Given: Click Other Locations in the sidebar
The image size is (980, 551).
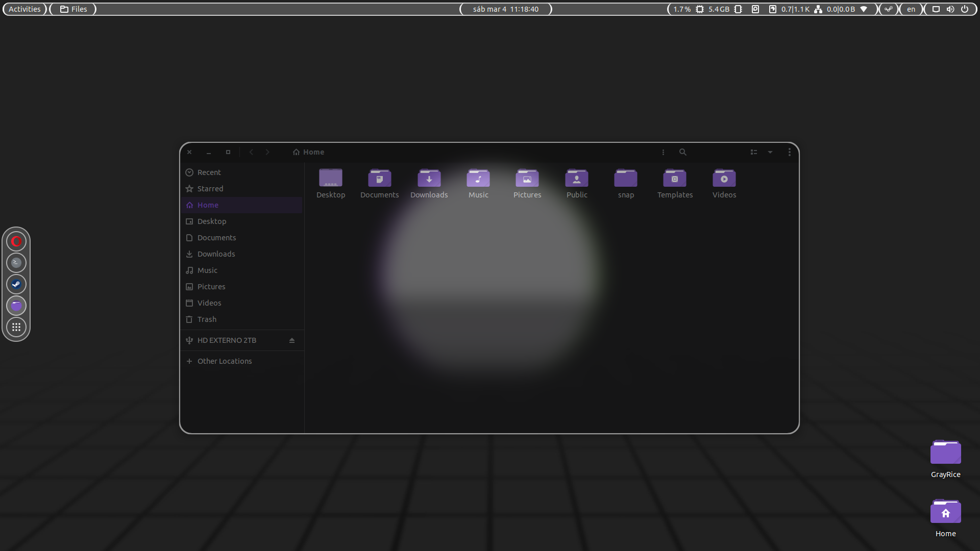Looking at the screenshot, I should pyautogui.click(x=224, y=361).
